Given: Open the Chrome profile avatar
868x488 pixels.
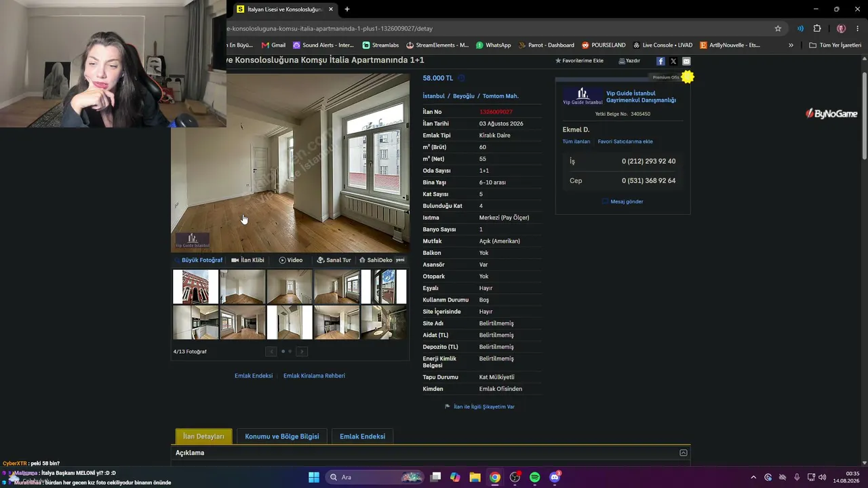Looking at the screenshot, I should pos(841,28).
